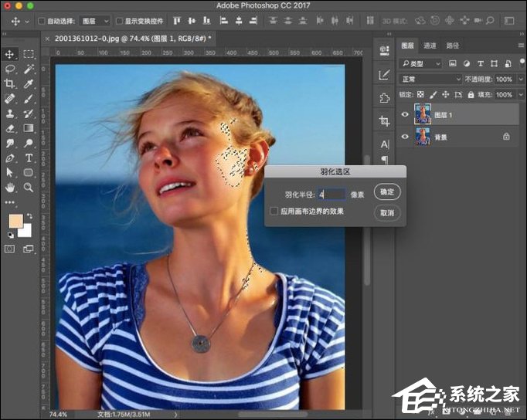Viewport: 527px width, 420px height.
Task: Select the Gradient tool
Action: 29,128
